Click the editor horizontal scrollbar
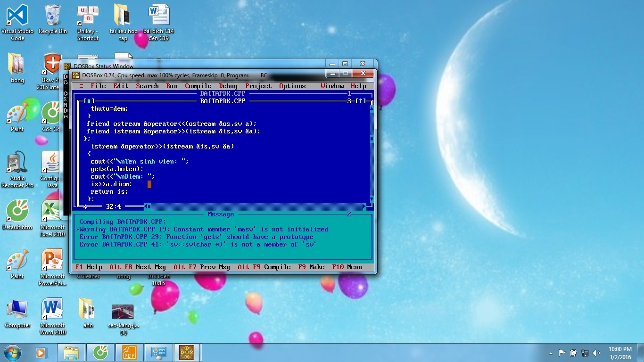Screen dimensions: 644x362 pyautogui.click(x=255, y=206)
